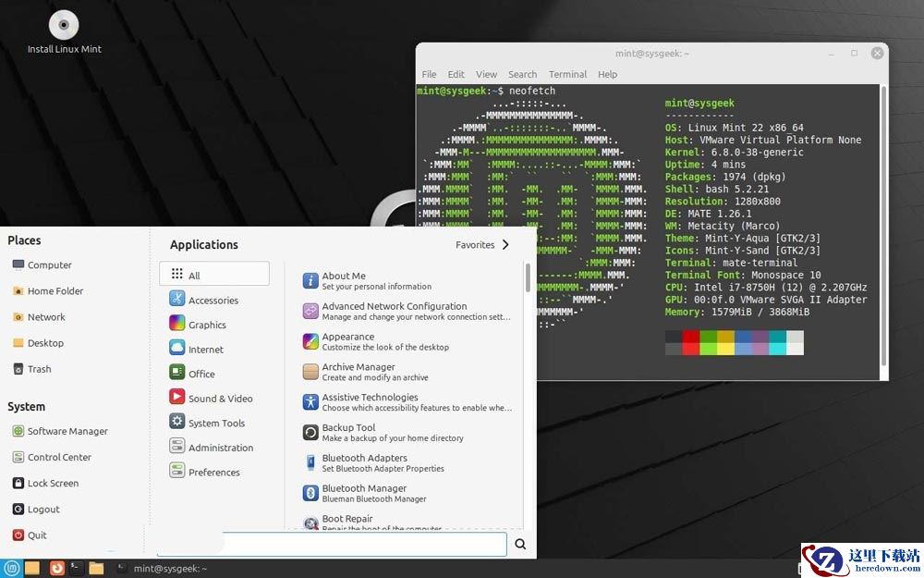
Task: Open the terminal launcher in the panel
Action: (x=76, y=568)
